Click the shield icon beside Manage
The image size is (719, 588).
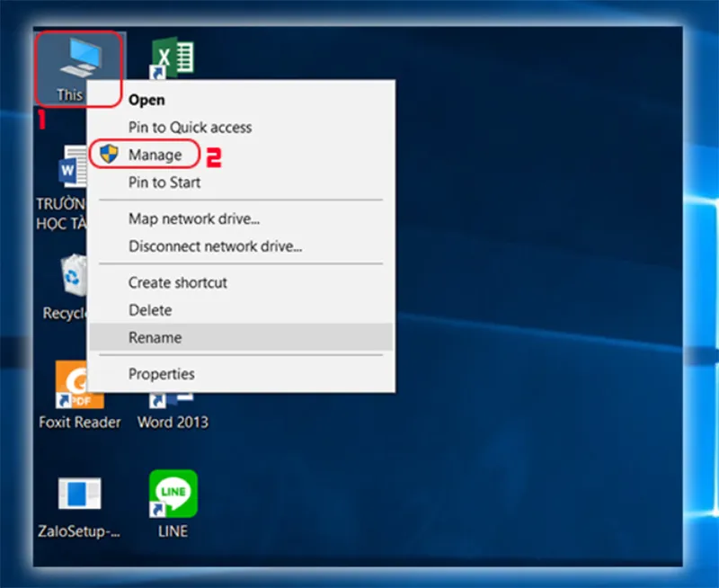click(109, 154)
